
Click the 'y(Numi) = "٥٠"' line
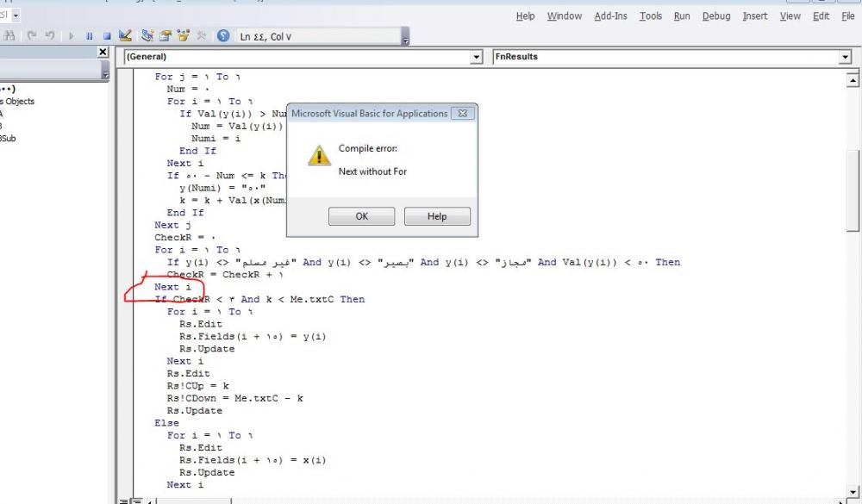coord(222,188)
